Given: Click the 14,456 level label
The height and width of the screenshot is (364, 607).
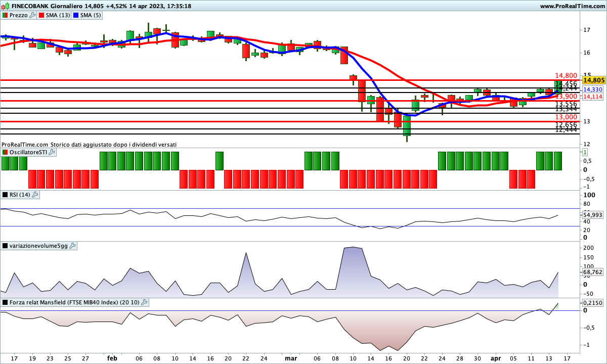Looking at the screenshot, I should 566,84.
